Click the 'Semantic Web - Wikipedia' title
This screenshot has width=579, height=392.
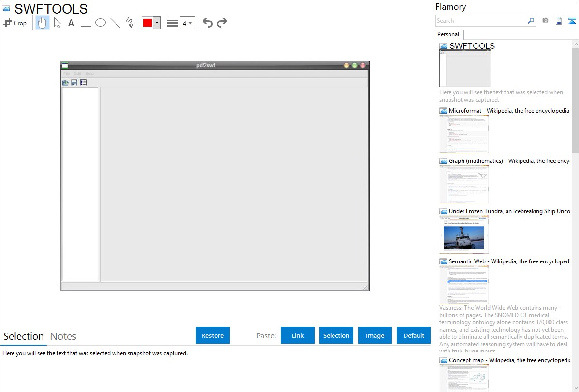coord(509,261)
